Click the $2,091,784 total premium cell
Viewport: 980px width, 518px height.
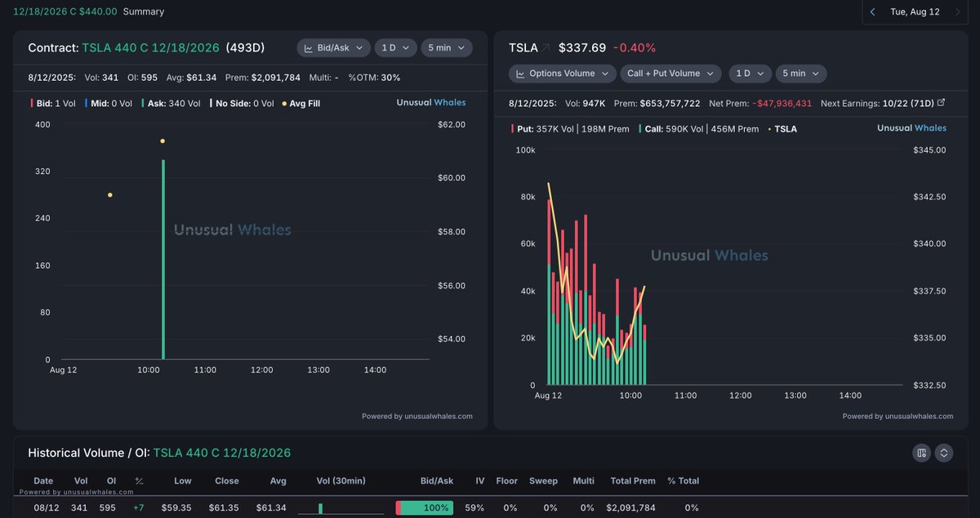tap(633, 507)
